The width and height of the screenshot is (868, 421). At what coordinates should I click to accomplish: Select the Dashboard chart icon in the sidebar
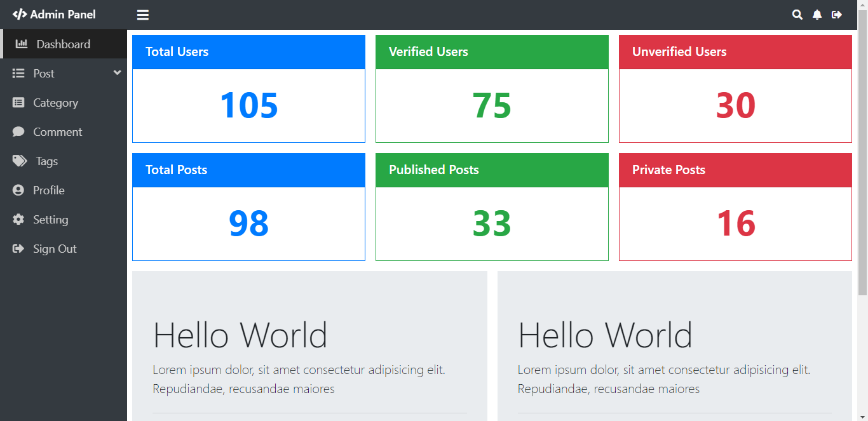[x=21, y=44]
